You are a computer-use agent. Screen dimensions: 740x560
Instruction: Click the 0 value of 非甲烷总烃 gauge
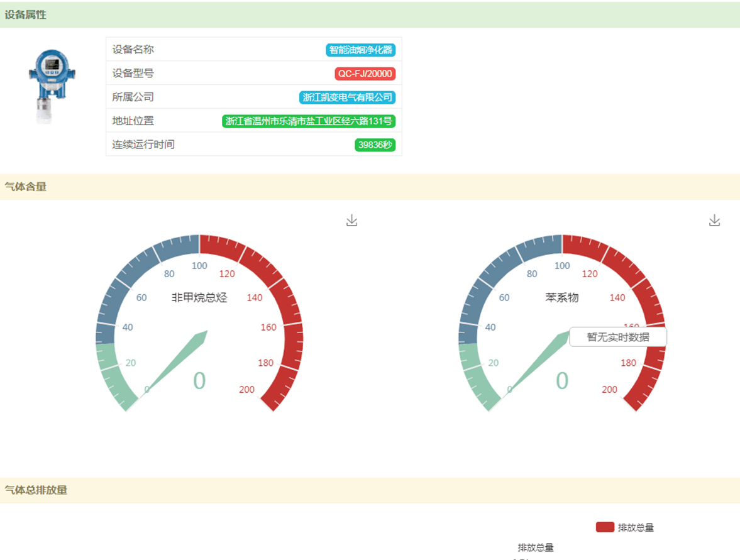[199, 381]
